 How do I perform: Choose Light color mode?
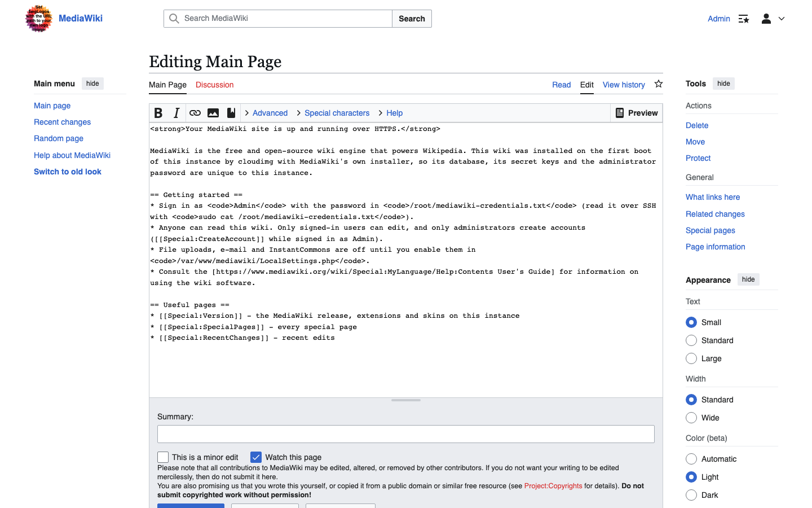[x=691, y=477]
